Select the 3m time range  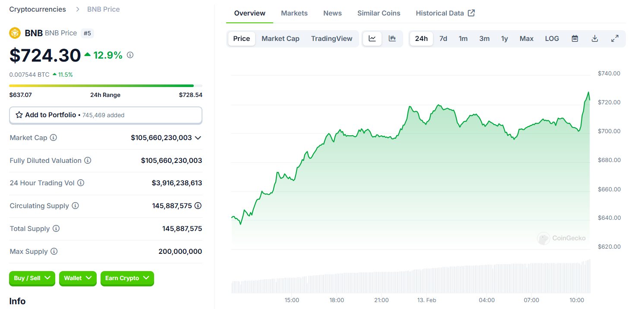pos(484,38)
